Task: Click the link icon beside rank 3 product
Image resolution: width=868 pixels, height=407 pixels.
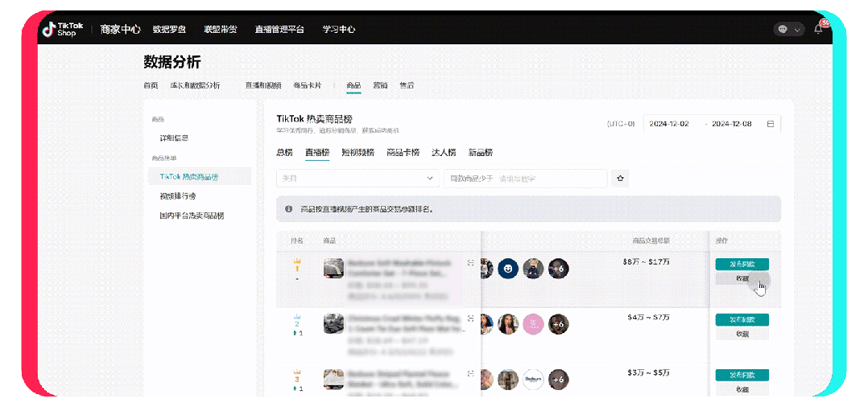Action: click(470, 374)
